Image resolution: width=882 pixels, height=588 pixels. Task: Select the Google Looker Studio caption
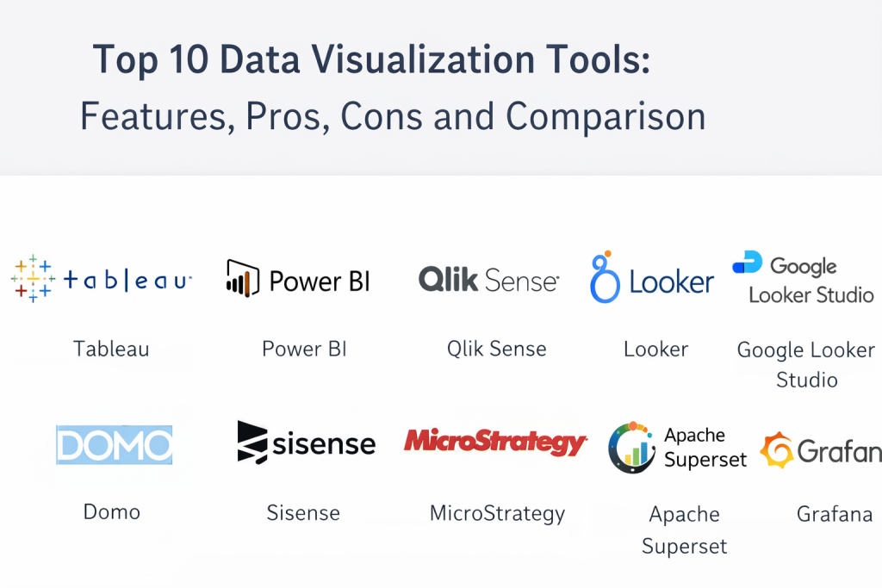tap(806, 364)
